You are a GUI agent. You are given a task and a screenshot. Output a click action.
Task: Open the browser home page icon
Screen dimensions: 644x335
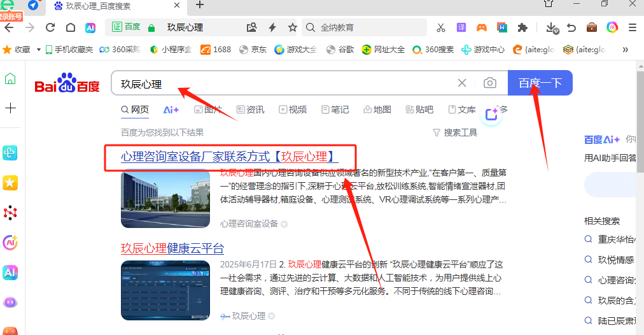(71, 27)
